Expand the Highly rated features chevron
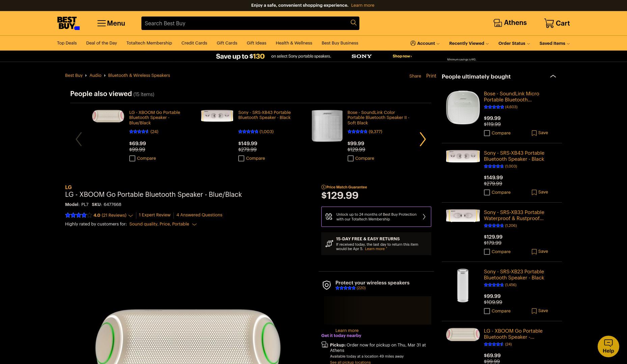 click(x=194, y=224)
